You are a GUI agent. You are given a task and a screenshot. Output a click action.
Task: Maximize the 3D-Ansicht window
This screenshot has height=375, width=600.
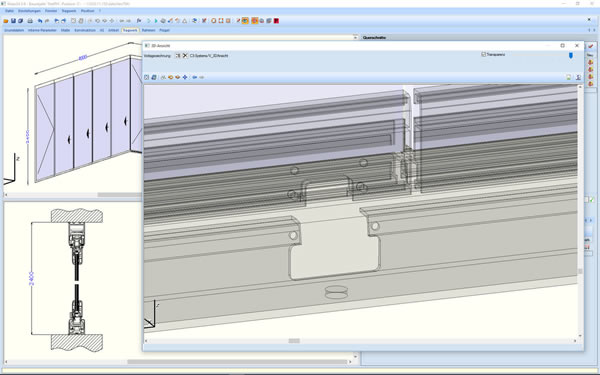pos(562,46)
